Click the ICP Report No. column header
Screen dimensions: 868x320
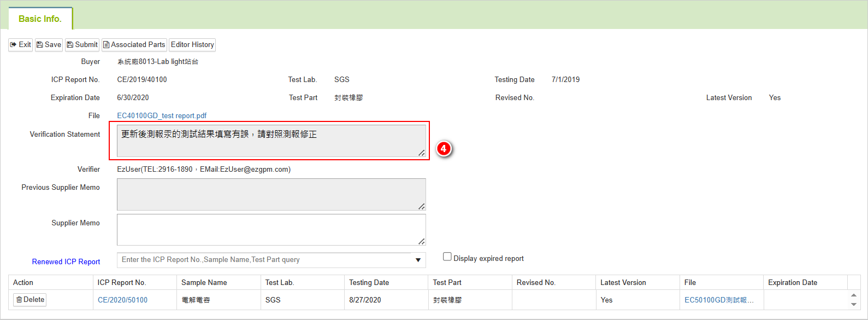click(135, 282)
